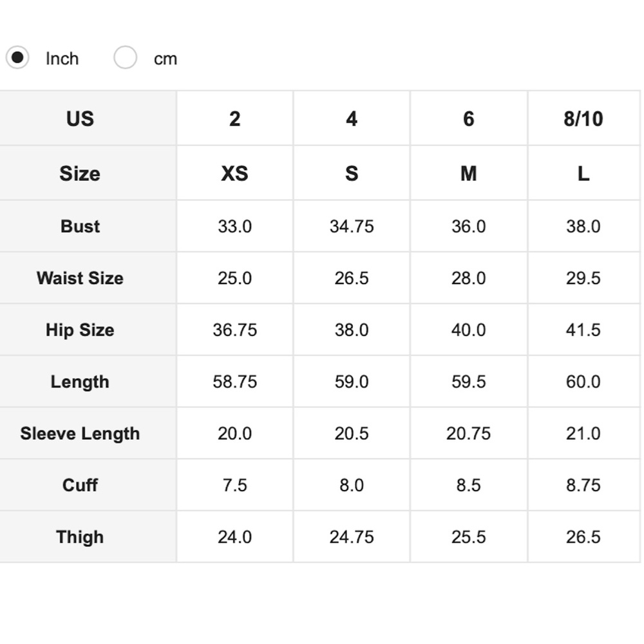Click the US column header cell
The height and width of the screenshot is (644, 644).
pos(80,118)
